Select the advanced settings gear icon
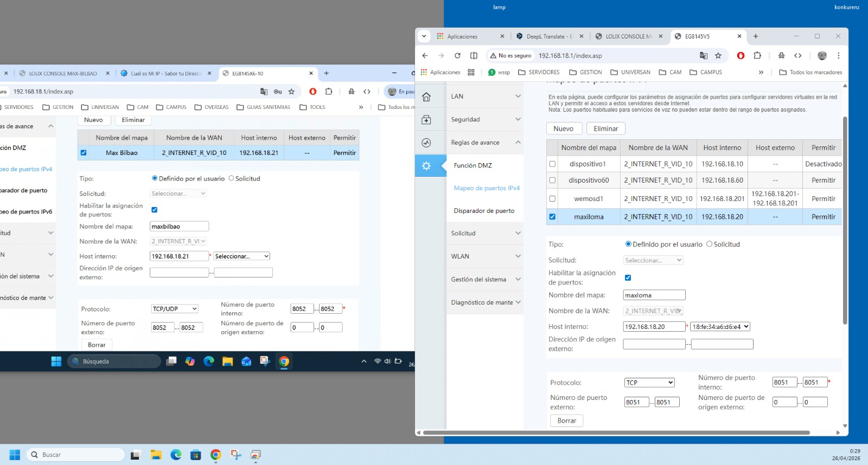The image size is (868, 465). tap(426, 166)
